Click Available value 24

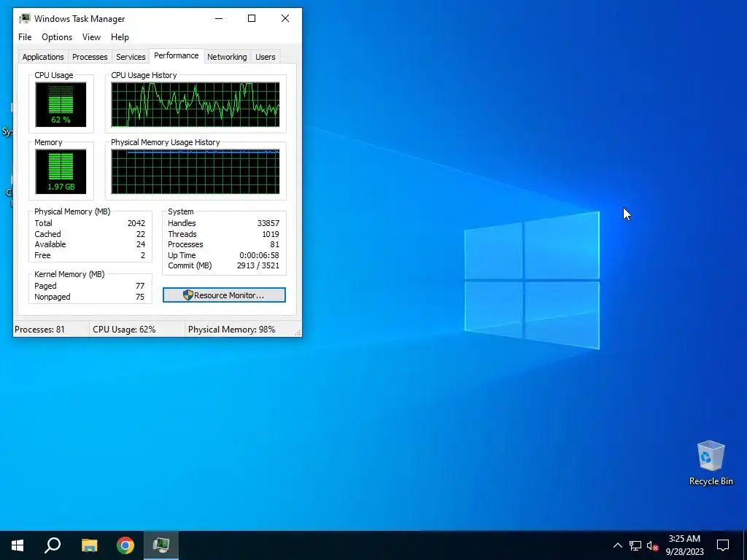pos(141,244)
